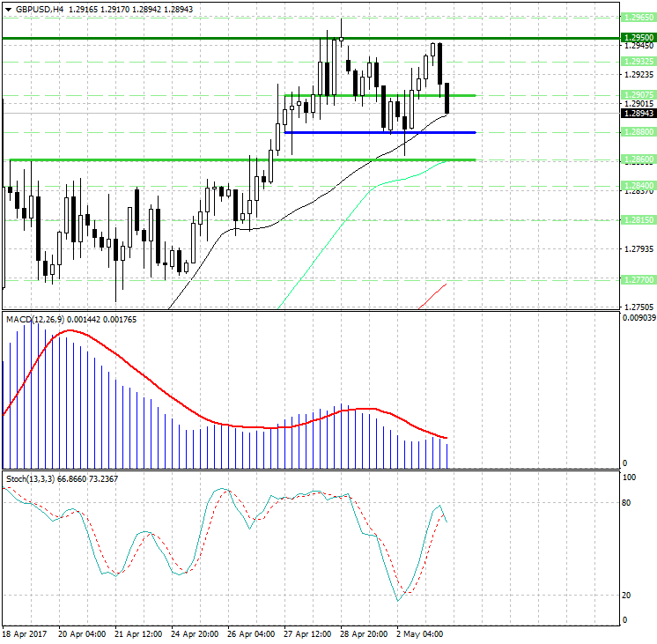Click the 1.28600 level price tag
Image resolution: width=657 pixels, height=644 pixels.
point(639,159)
